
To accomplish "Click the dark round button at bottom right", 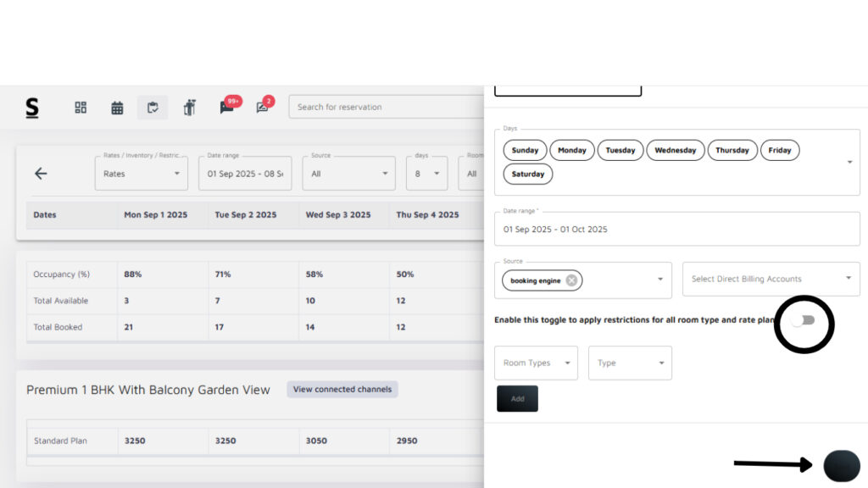I will point(842,466).
